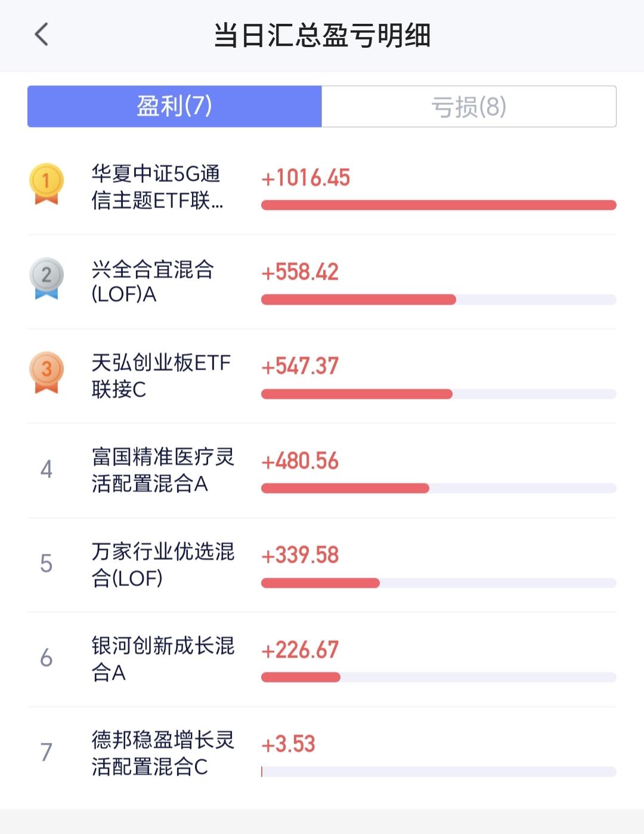Click the silver second-place medal icon
Screen dimensions: 644x834
47,277
